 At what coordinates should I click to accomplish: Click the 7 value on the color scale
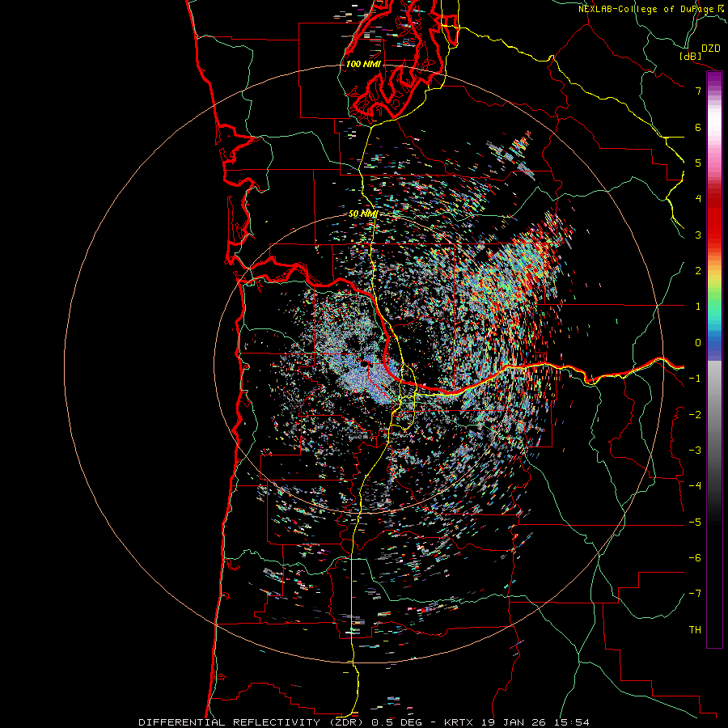(x=698, y=91)
